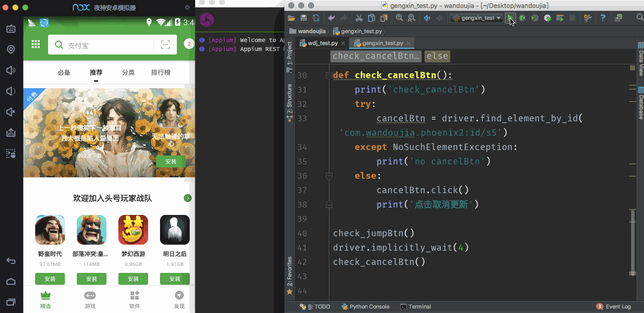The height and width of the screenshot is (313, 644).
Task: Click the Nox Android home button
Action: tap(11, 281)
